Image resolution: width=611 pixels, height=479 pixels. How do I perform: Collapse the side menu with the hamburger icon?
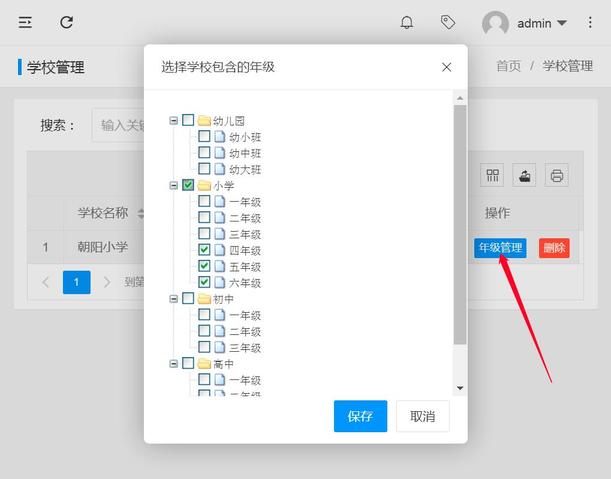coord(25,22)
